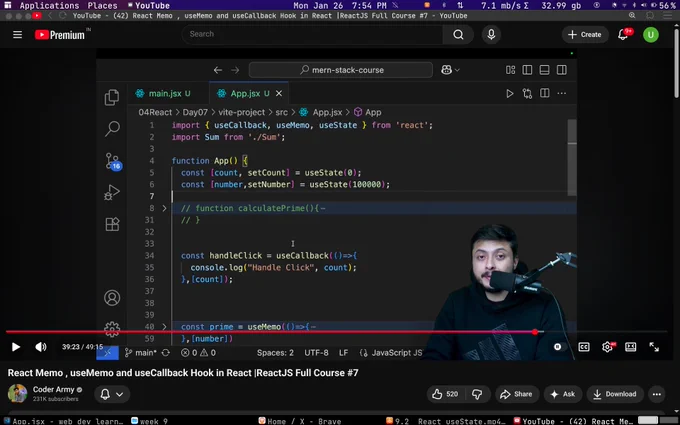Click main* branch in VS Code status bar
Image resolution: width=680 pixels, height=425 pixels.
[141, 353]
